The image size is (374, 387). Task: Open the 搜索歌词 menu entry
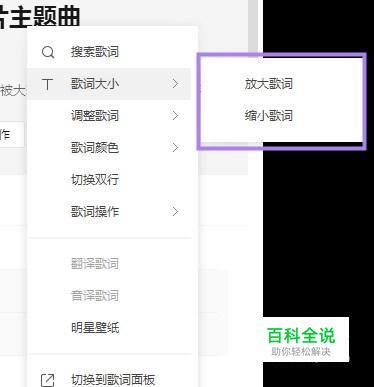[109, 52]
